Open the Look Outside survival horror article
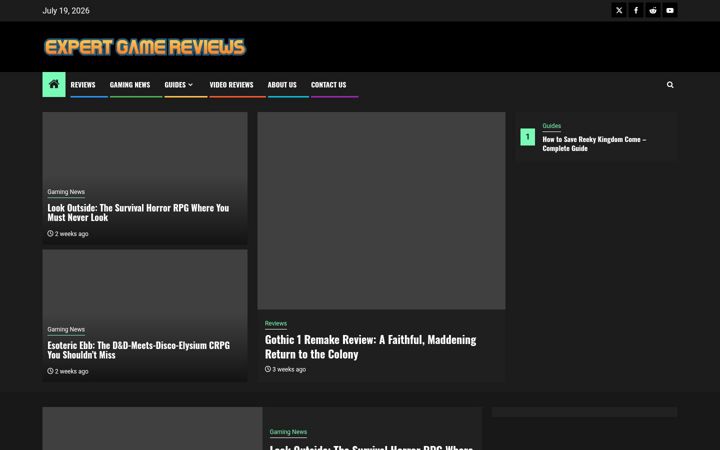The image size is (720, 450). pos(138,213)
